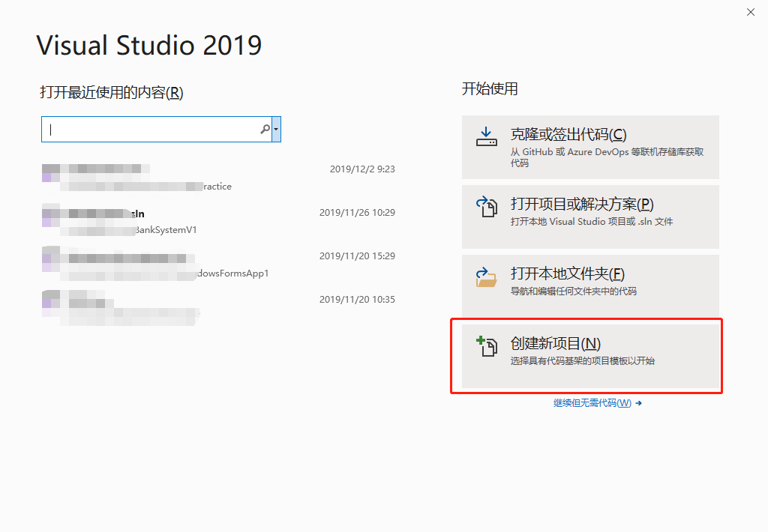Image resolution: width=768 pixels, height=532 pixels.
Task: Click the recent entry path ending BankSystemV1
Action: point(129,230)
